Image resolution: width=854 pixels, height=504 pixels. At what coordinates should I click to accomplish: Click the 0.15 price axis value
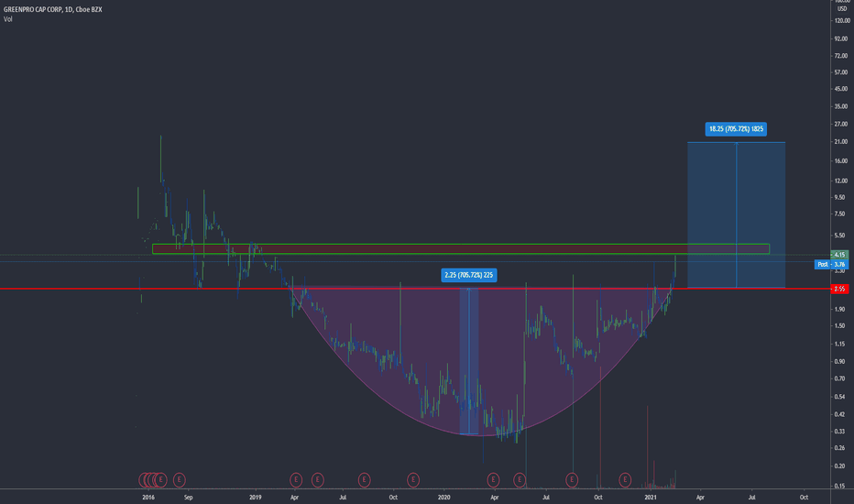[x=840, y=486]
